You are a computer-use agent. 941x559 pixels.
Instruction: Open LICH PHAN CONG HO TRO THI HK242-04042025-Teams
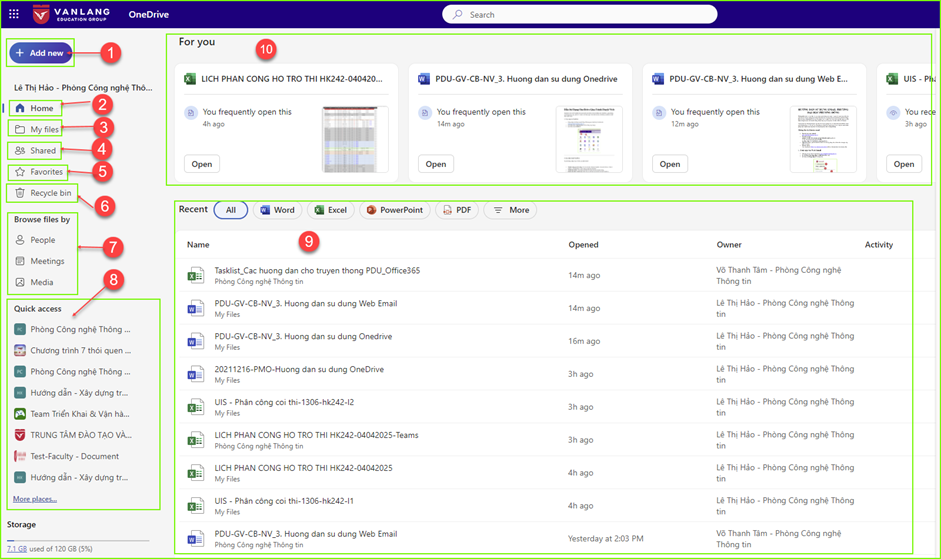pyautogui.click(x=316, y=435)
